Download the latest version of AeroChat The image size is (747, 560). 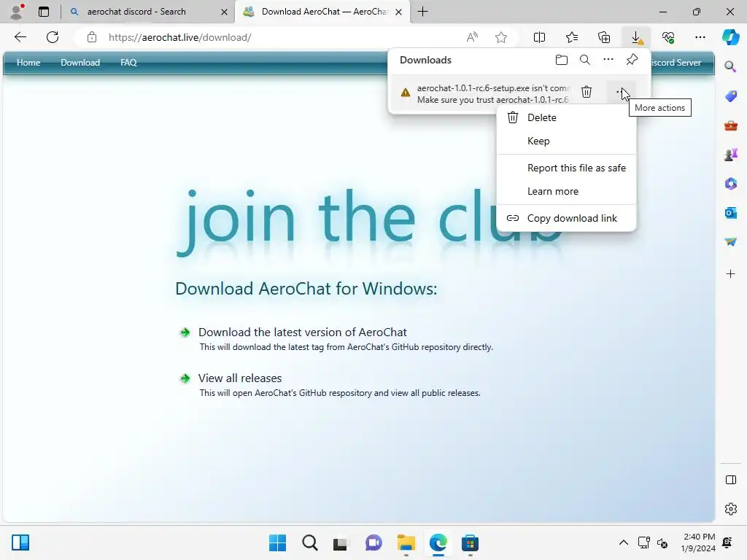click(x=302, y=332)
